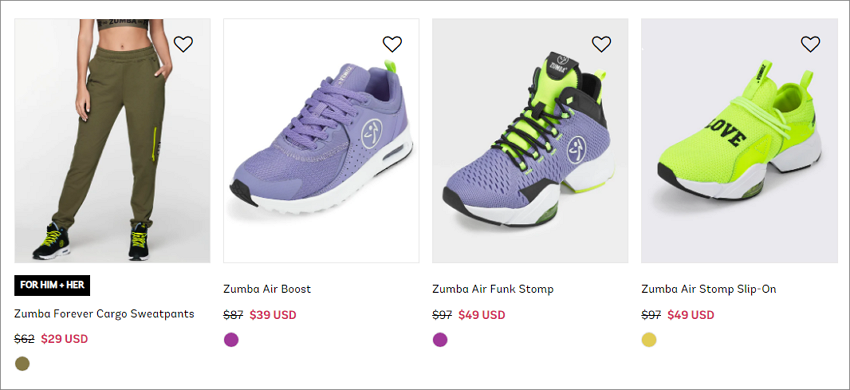Save Air Stomp Slip-On using heart icon

(810, 44)
